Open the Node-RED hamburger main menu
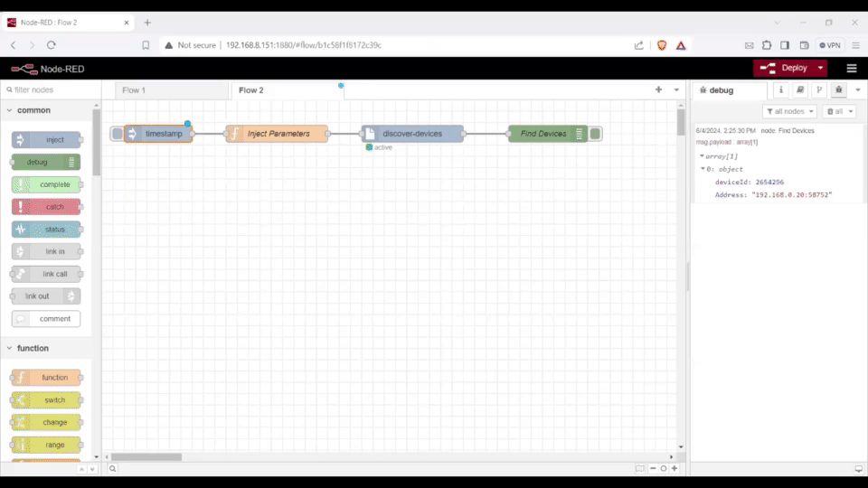 [x=851, y=68]
